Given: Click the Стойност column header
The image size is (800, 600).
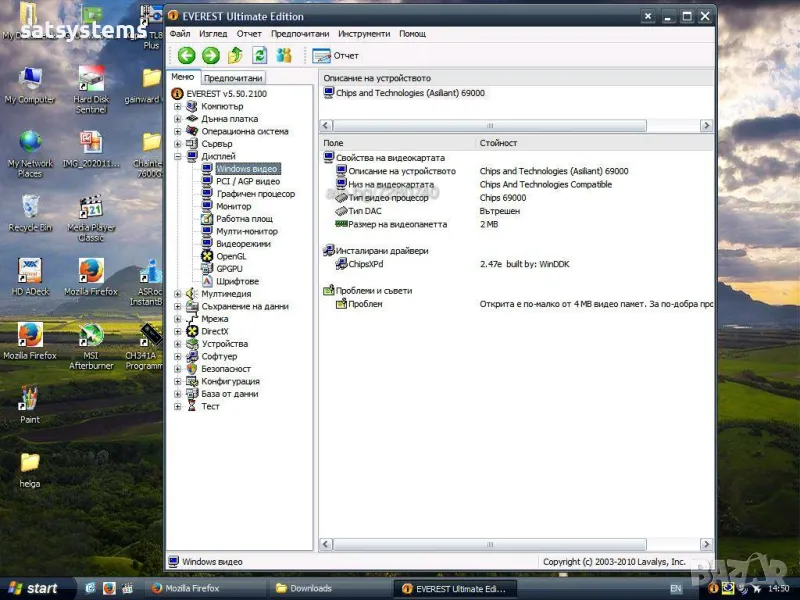Looking at the screenshot, I should click(498, 143).
